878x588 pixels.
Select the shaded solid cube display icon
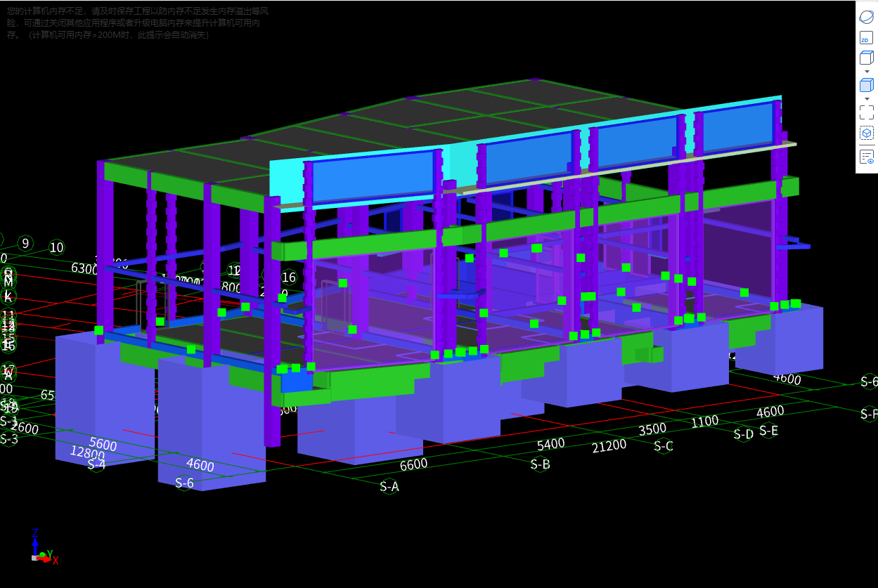click(x=867, y=85)
